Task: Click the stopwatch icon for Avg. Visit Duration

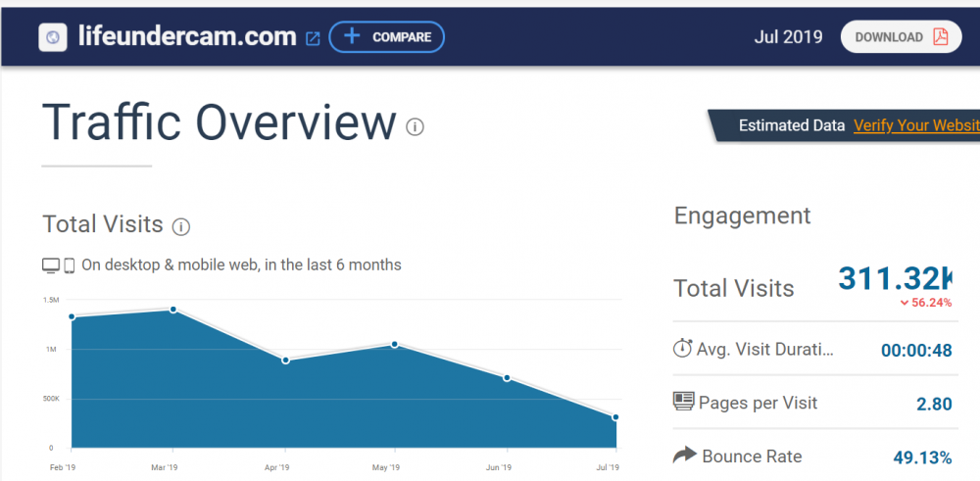Action: (x=683, y=349)
